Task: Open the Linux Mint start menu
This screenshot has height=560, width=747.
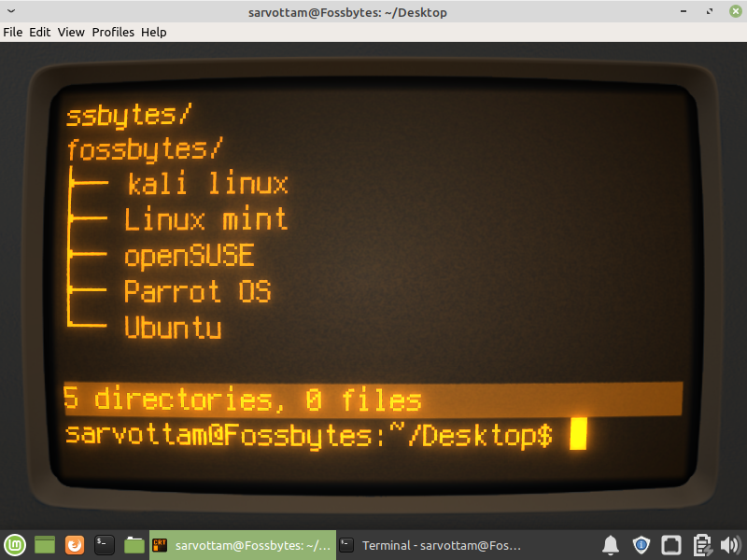Action: click(15, 545)
